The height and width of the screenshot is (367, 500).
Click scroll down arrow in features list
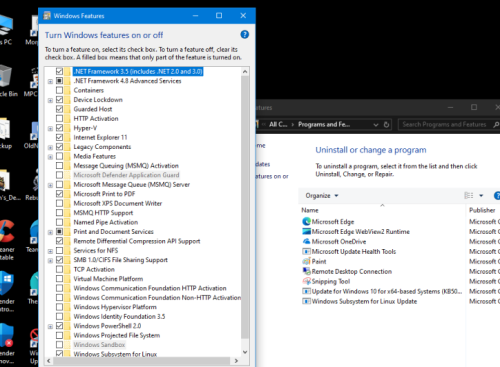tap(245, 352)
